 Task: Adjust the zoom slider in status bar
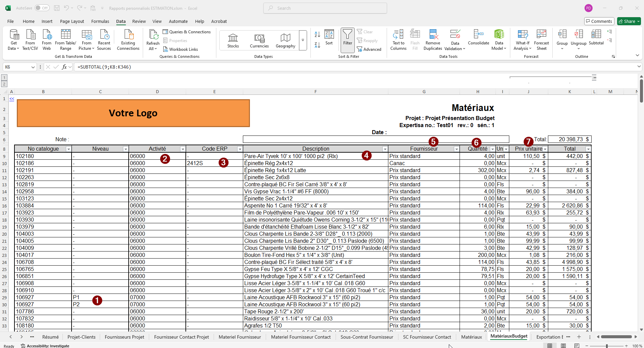(606, 346)
